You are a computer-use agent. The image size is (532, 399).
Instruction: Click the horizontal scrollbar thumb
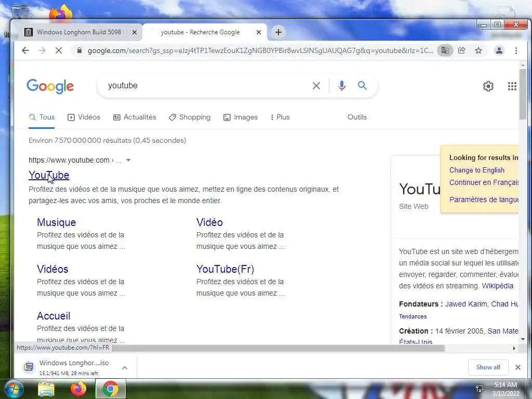[x=278, y=348]
